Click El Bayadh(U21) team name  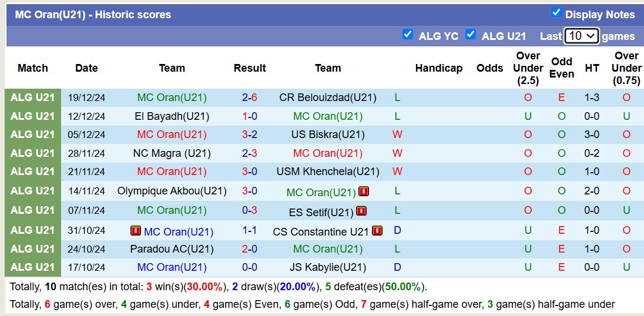(172, 116)
